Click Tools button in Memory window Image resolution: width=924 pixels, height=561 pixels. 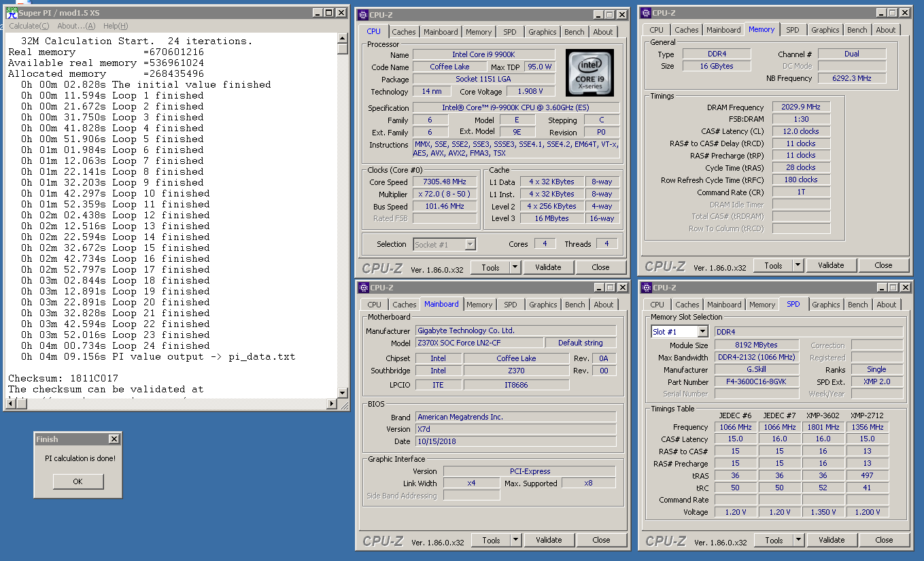pos(773,265)
